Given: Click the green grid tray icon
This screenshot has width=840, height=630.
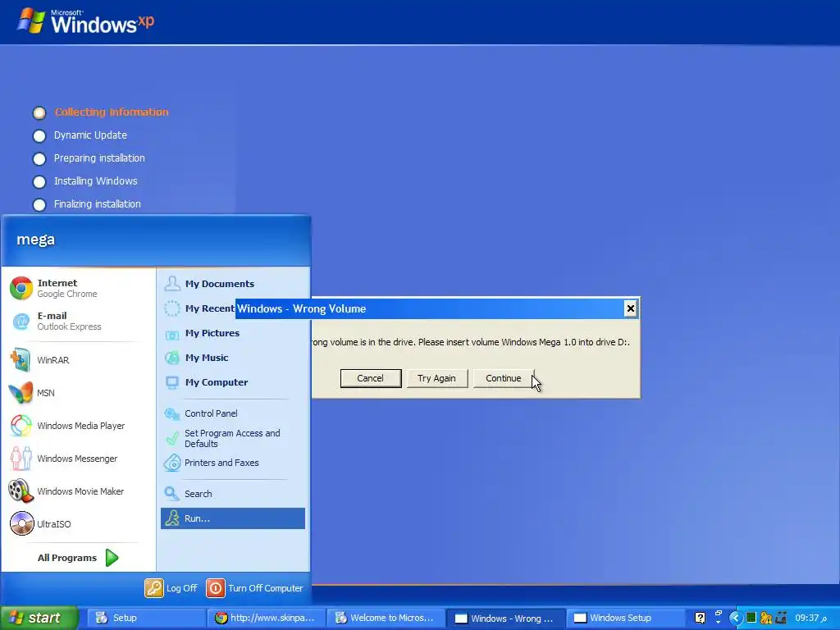Looking at the screenshot, I should coord(751,619).
